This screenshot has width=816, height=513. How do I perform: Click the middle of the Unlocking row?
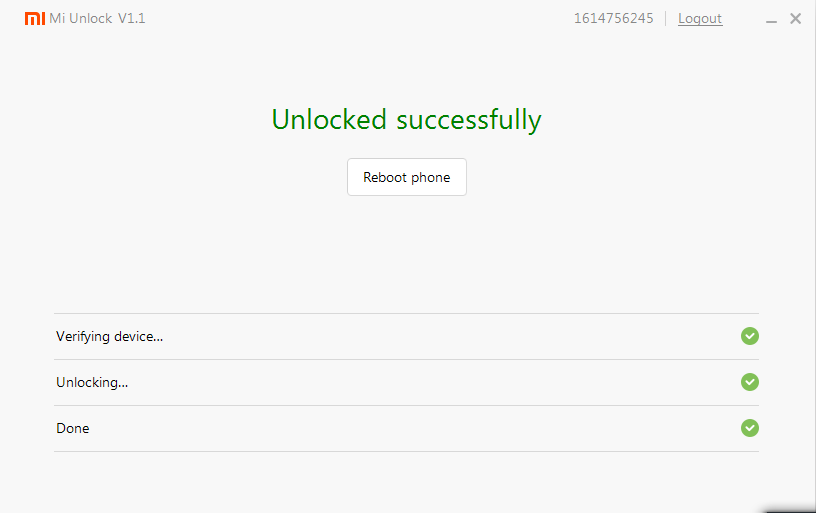click(406, 382)
